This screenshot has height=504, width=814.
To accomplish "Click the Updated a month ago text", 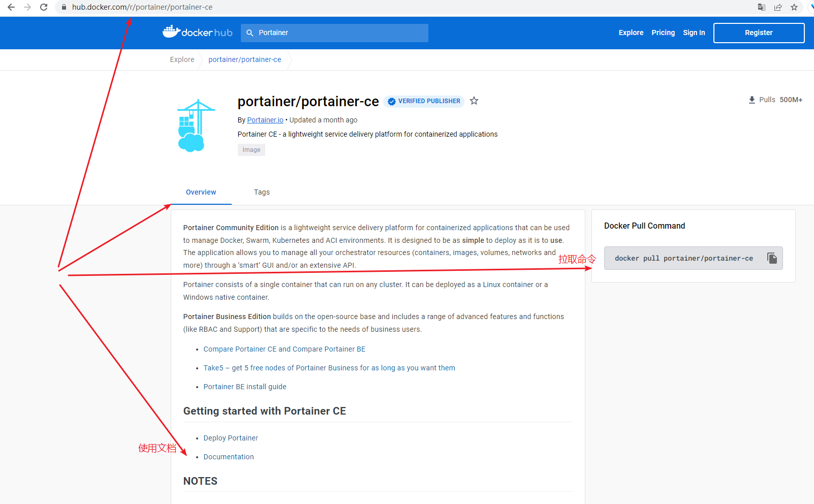I will coord(323,120).
